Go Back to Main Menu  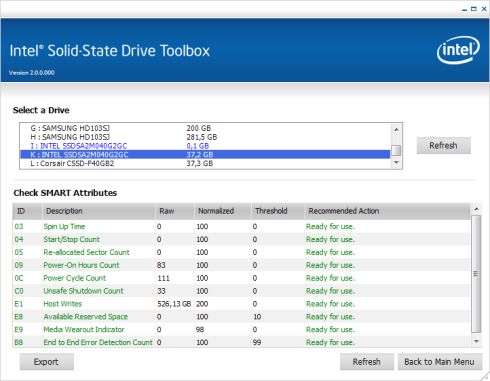439,362
